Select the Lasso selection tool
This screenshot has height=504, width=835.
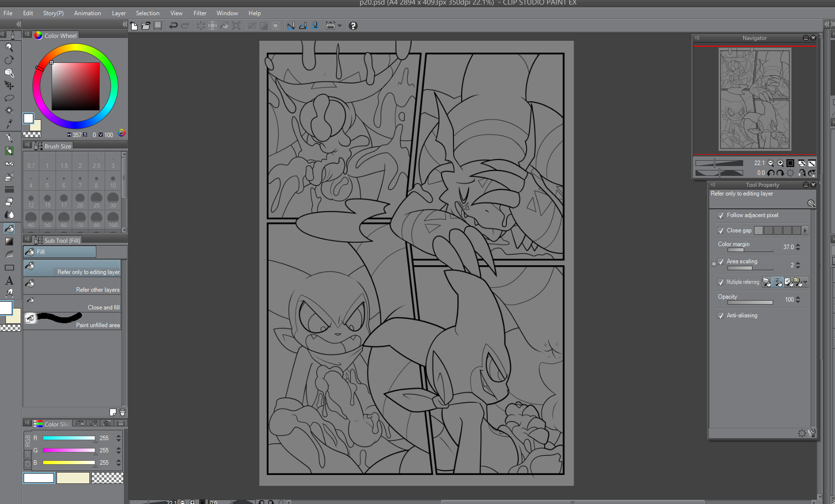[9, 98]
